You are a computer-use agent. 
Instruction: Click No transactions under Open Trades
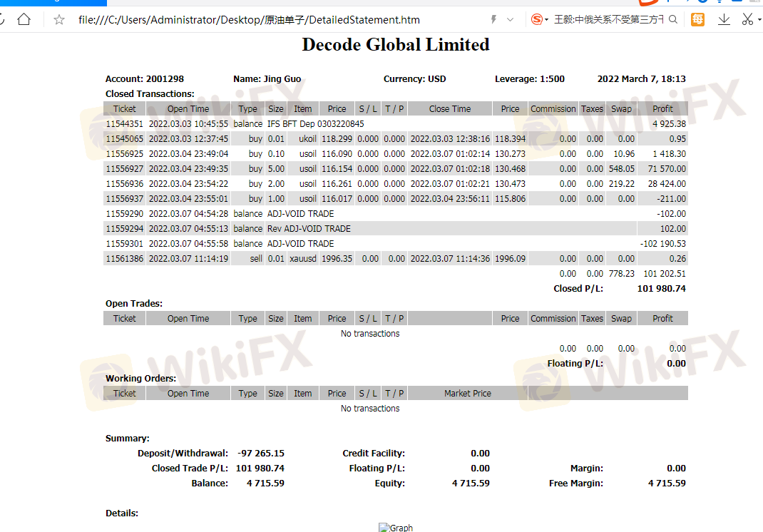[370, 334]
